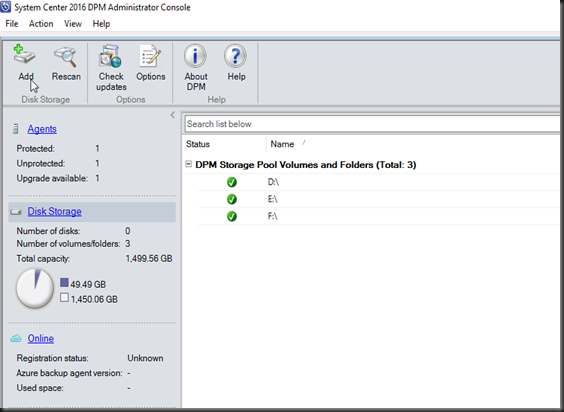Click the 49.49 GB used value
Screen dimensions: 564x412
click(x=88, y=284)
